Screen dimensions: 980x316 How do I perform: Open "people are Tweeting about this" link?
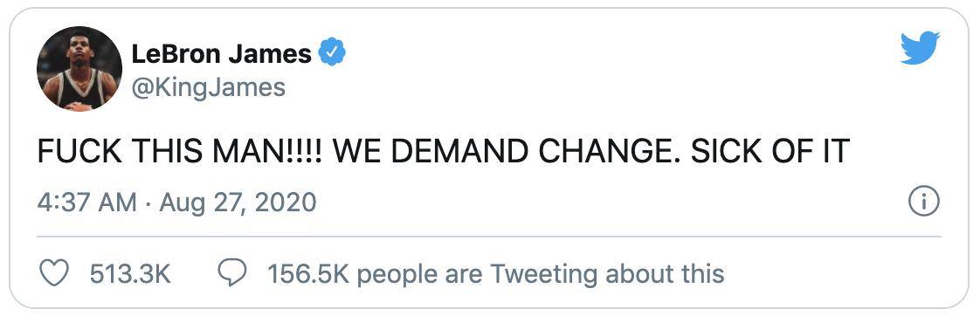click(x=541, y=274)
